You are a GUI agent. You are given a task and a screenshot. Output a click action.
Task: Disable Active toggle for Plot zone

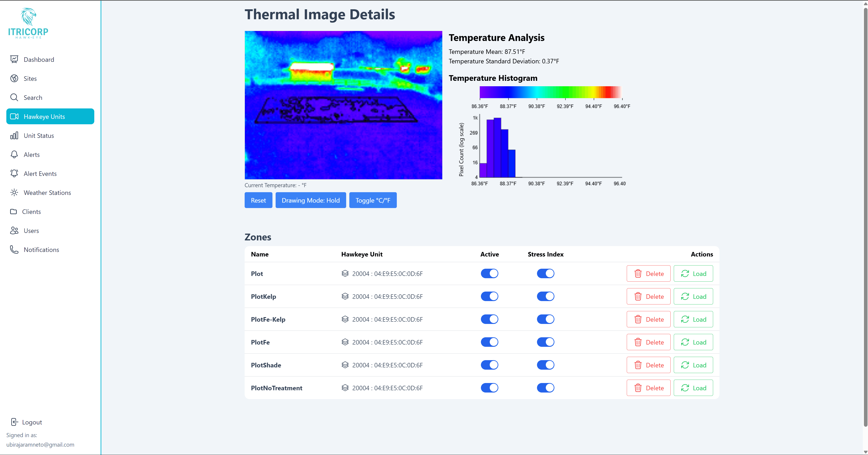point(489,273)
